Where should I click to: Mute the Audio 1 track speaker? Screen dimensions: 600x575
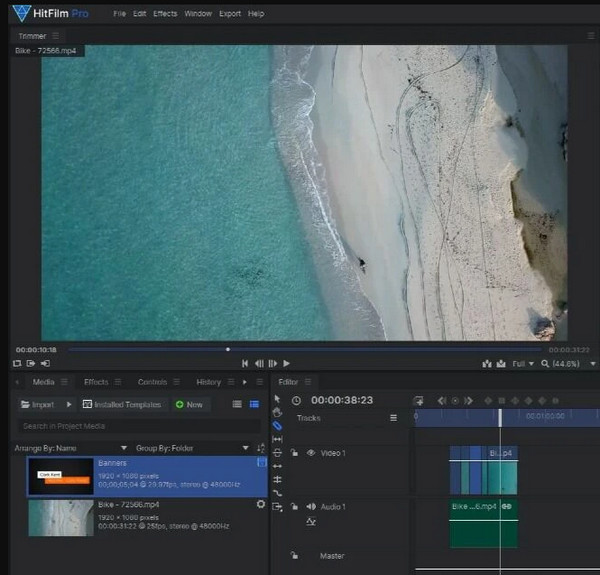311,507
